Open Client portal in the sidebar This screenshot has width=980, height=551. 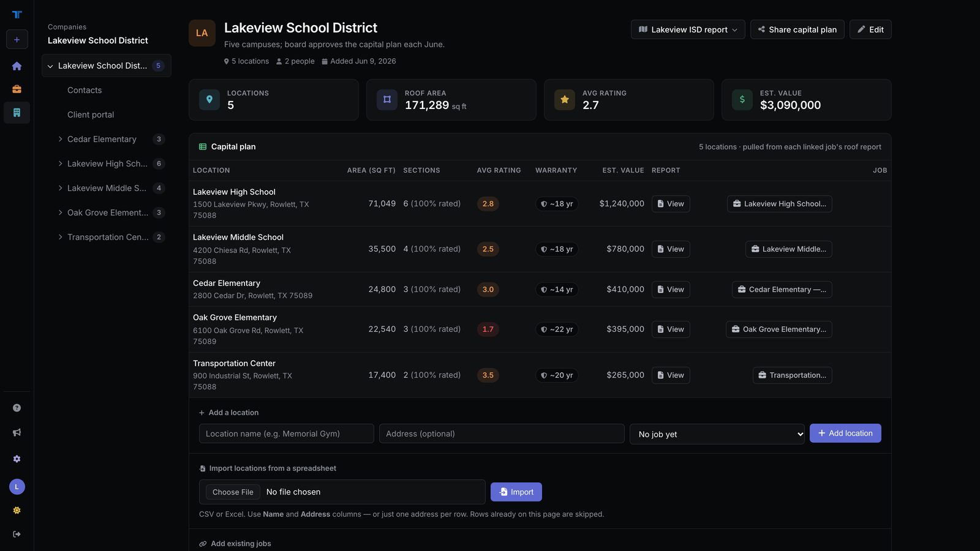tap(91, 114)
